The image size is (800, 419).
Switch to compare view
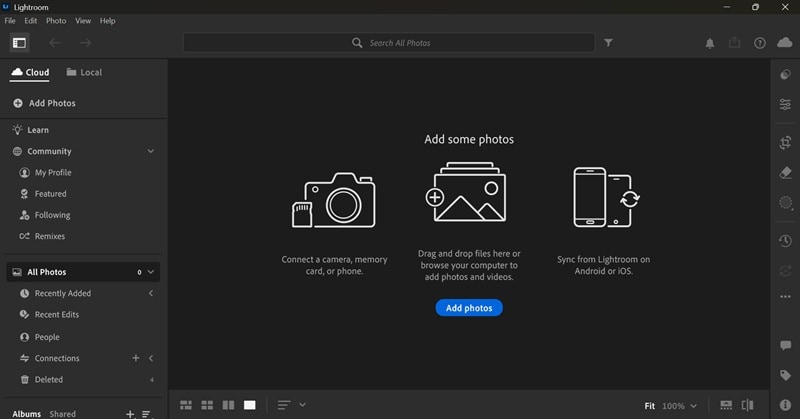click(229, 405)
